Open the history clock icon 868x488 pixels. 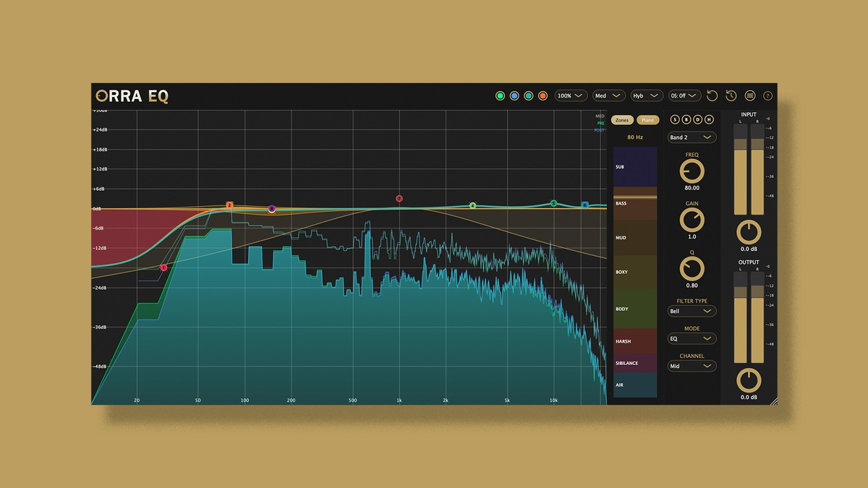point(731,95)
